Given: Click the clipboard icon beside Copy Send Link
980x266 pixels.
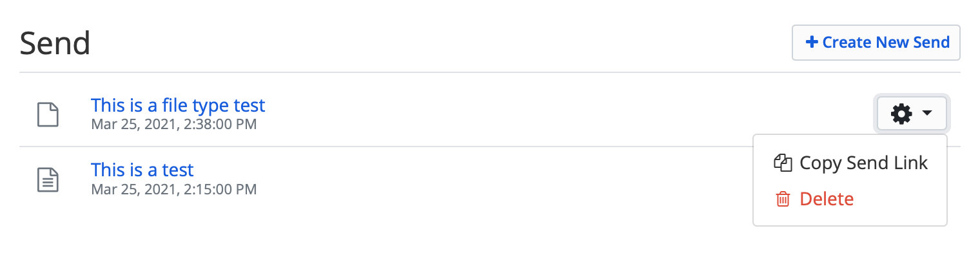Looking at the screenshot, I should (782, 163).
